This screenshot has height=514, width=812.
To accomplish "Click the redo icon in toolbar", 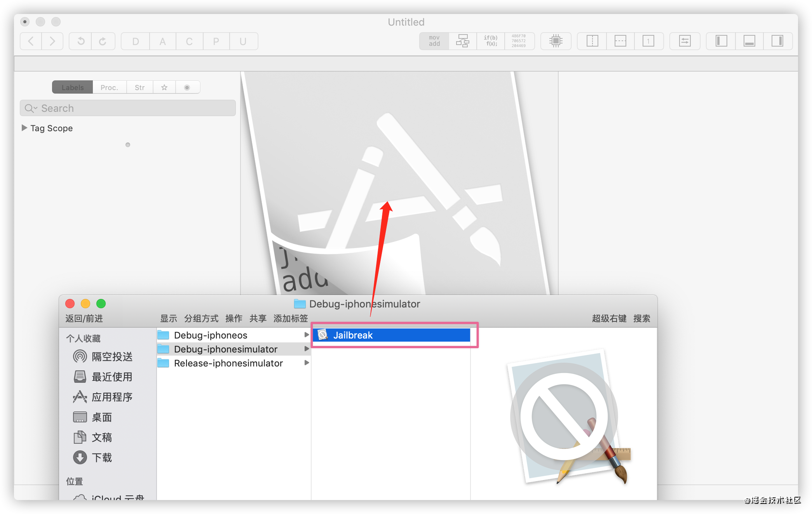I will (x=103, y=41).
